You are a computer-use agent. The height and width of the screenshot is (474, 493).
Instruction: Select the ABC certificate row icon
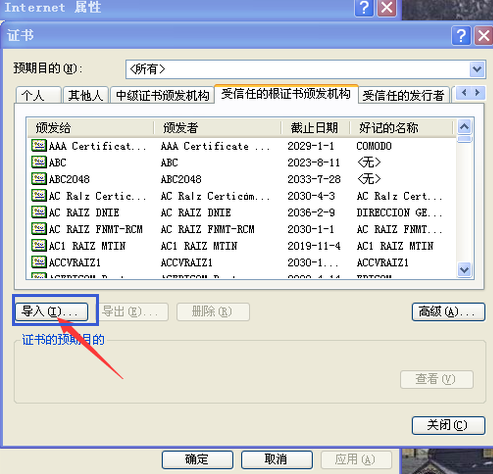click(x=39, y=162)
